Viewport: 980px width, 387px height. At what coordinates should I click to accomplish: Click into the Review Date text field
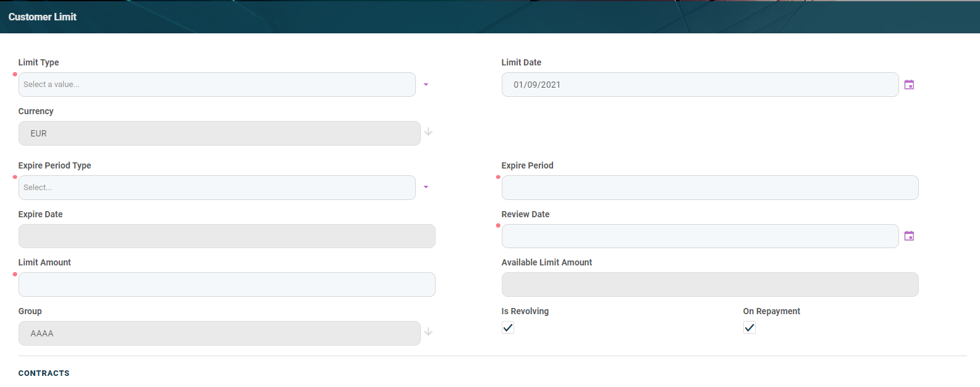[699, 236]
